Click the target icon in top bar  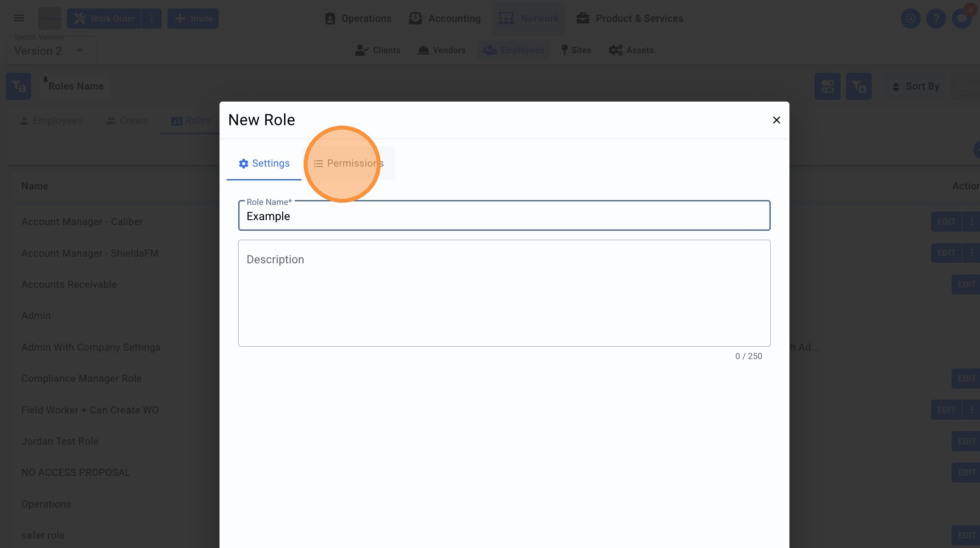[911, 18]
